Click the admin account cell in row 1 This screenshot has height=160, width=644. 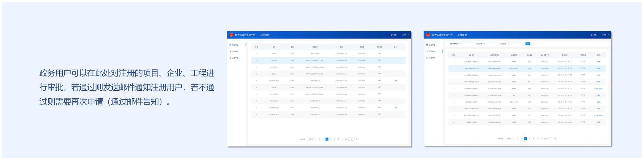[274, 54]
